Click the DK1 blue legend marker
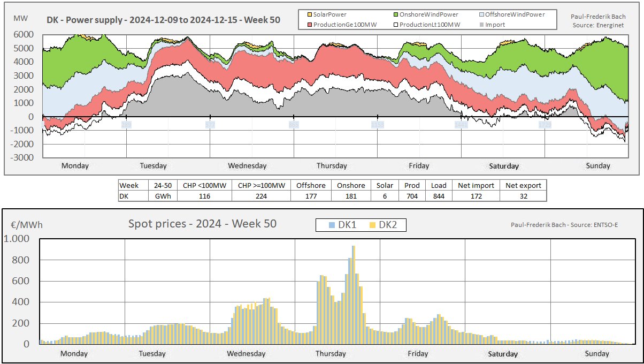 331,225
